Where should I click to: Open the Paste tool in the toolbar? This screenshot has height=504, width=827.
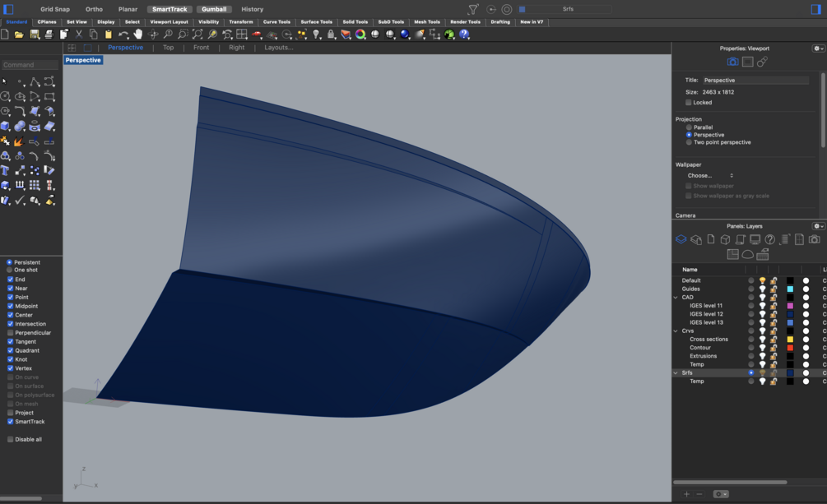point(108,35)
